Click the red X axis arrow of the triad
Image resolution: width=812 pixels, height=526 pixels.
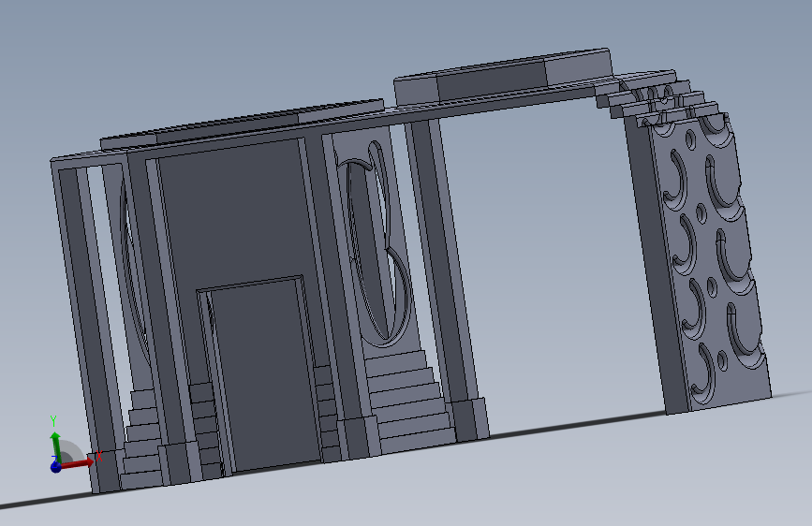pyautogui.click(x=78, y=463)
